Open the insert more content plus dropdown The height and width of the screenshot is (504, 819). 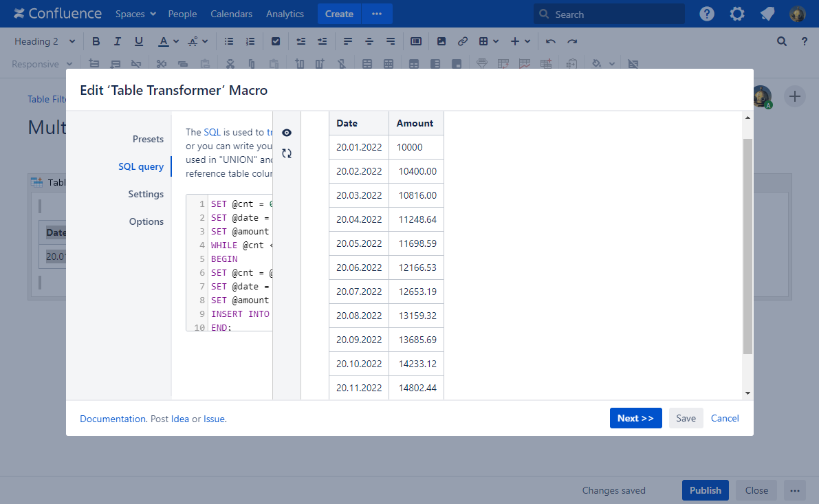pyautogui.click(x=521, y=41)
